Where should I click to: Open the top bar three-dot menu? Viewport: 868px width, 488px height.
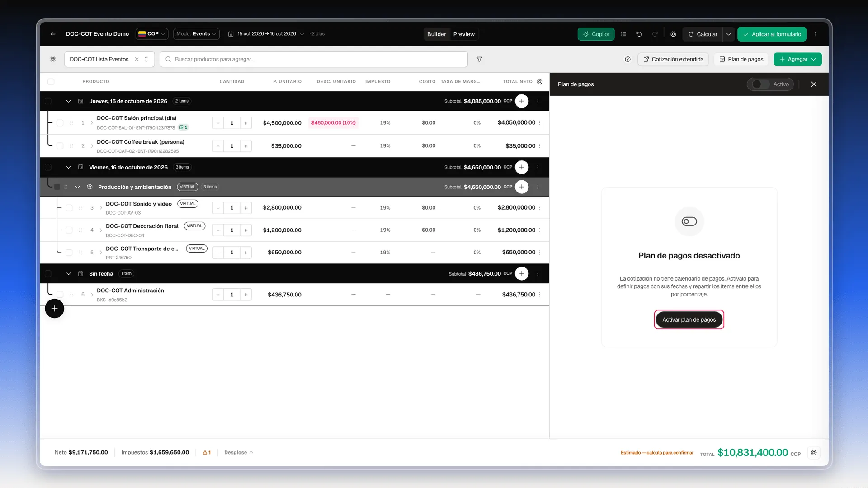point(816,34)
